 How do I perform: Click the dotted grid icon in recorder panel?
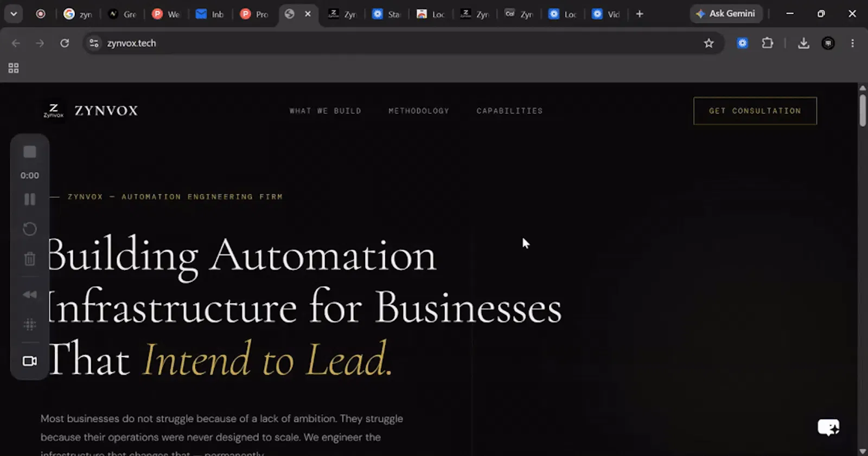pos(30,324)
